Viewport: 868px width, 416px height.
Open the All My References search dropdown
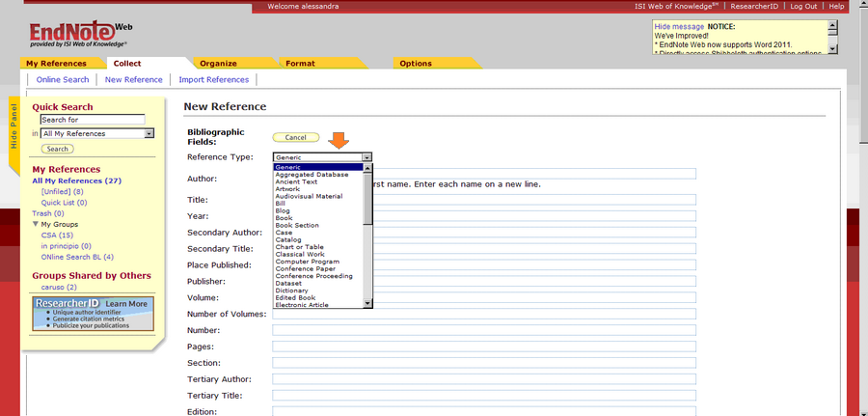(x=149, y=134)
